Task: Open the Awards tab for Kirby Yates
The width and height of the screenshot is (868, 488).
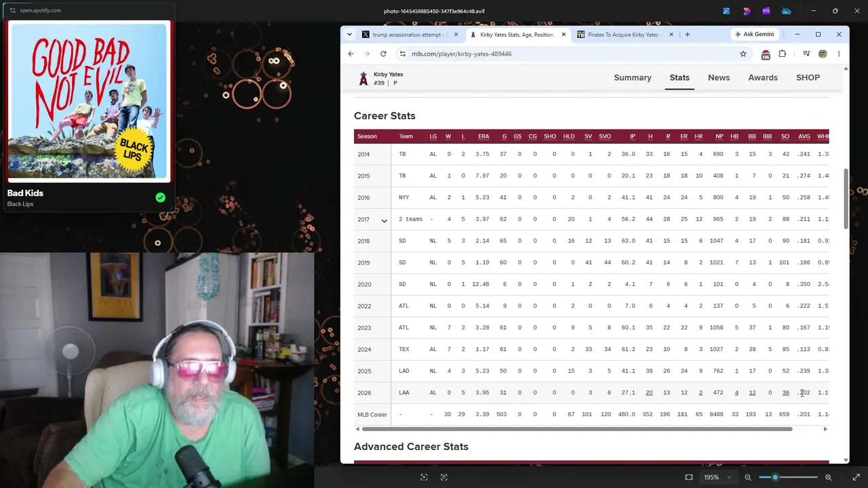Action: pos(763,77)
